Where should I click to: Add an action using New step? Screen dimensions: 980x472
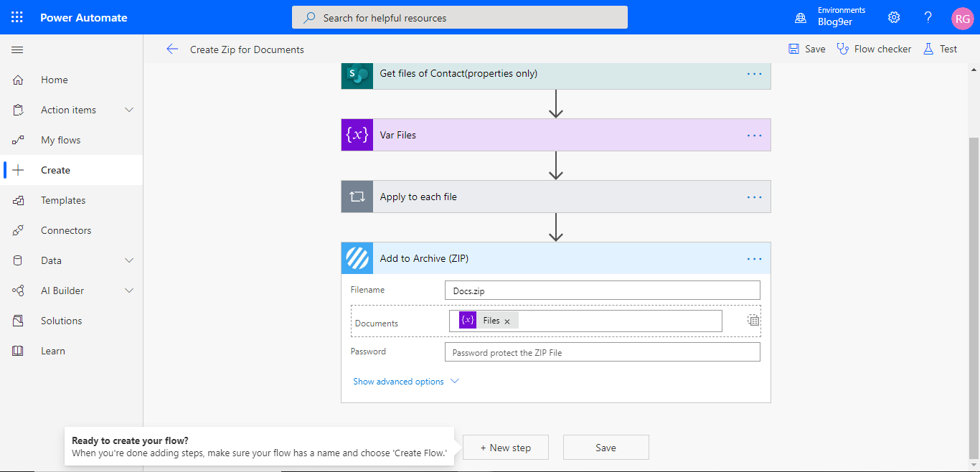click(505, 447)
